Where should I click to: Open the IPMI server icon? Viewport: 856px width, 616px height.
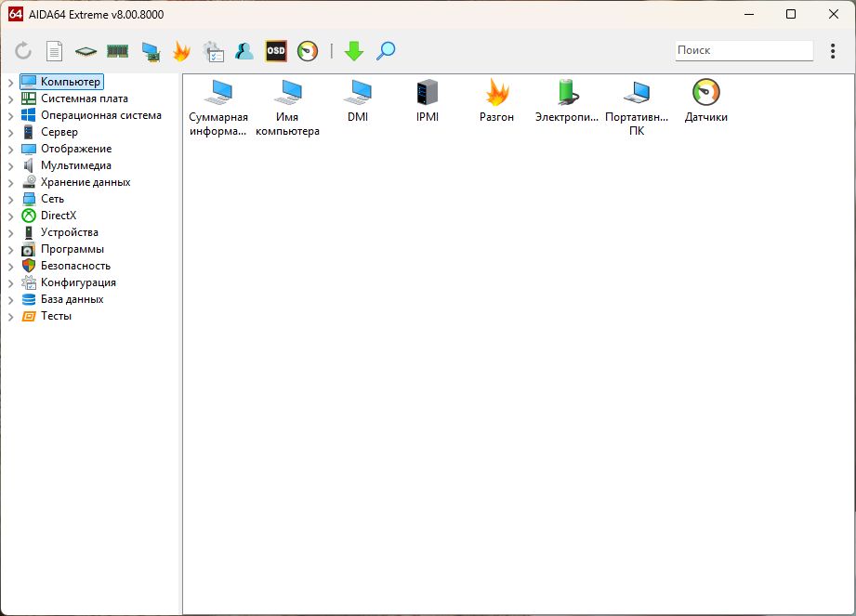(x=428, y=101)
